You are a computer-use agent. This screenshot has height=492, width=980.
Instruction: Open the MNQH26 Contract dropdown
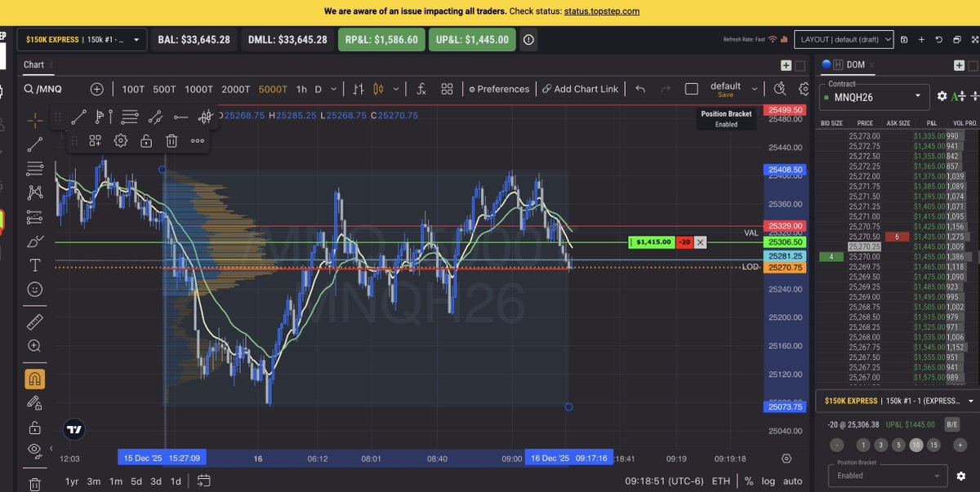(x=874, y=97)
